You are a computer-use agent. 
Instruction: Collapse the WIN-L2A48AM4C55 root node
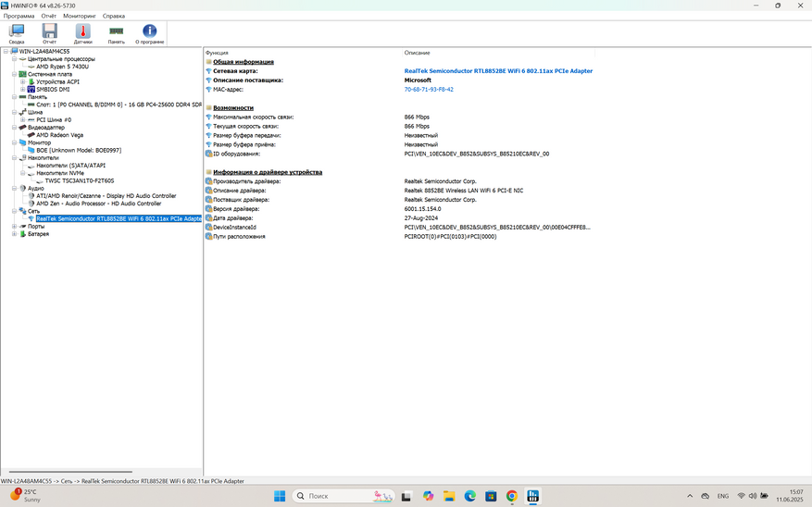(x=6, y=51)
